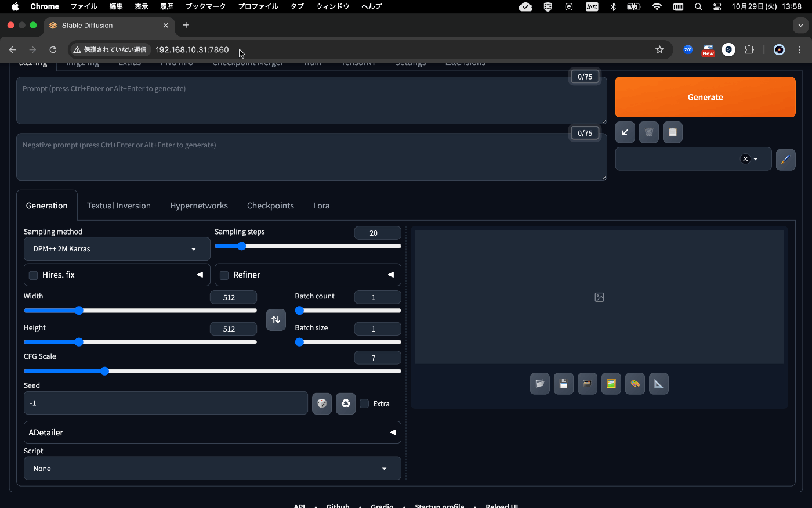The width and height of the screenshot is (812, 508).
Task: Click the Width slider
Action: coord(140,311)
